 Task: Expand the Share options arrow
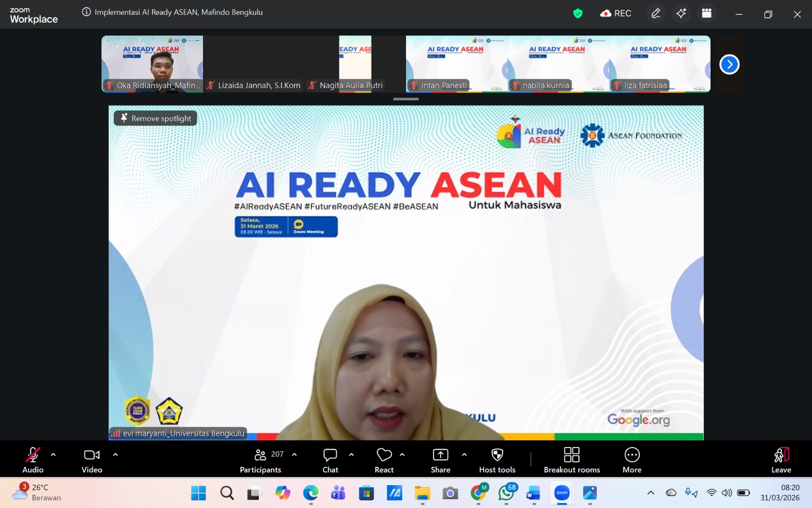[464, 455]
